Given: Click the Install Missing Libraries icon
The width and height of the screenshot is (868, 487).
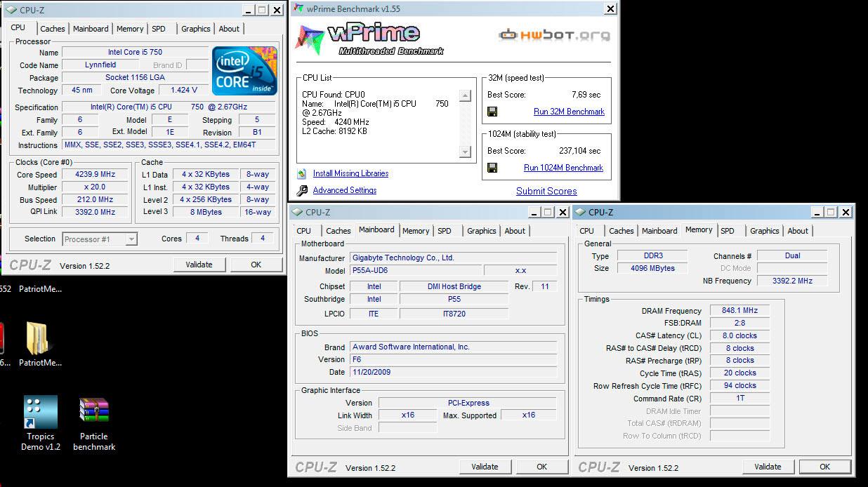Looking at the screenshot, I should coord(302,173).
